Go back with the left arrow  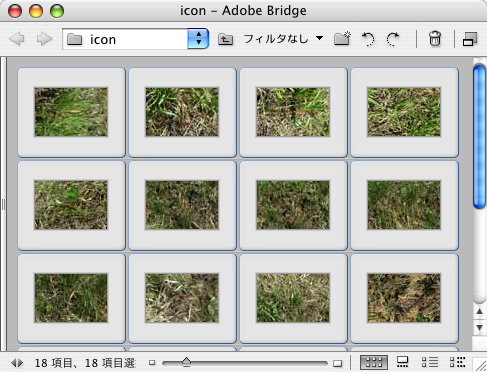[x=17, y=39]
